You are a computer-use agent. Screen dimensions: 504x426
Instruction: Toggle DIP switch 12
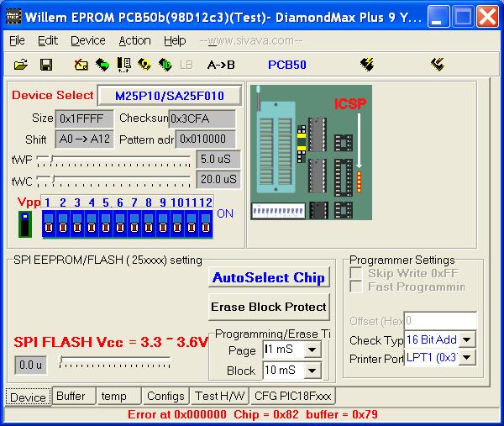(206, 224)
